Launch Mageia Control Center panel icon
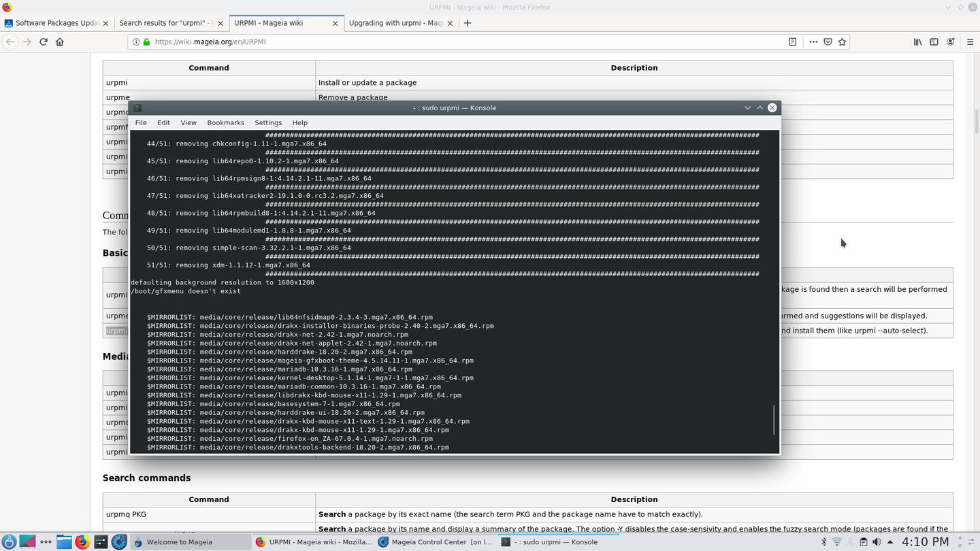The image size is (980, 551). [x=119, y=541]
